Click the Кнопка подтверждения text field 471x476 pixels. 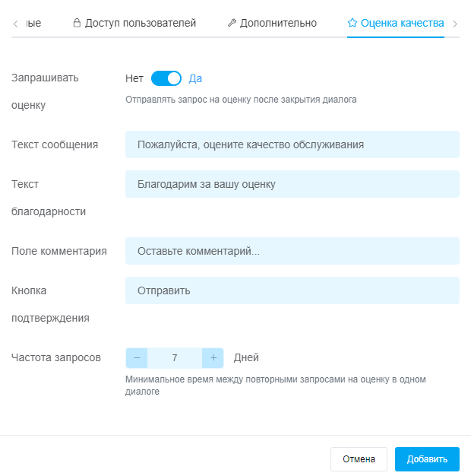tap(292, 290)
